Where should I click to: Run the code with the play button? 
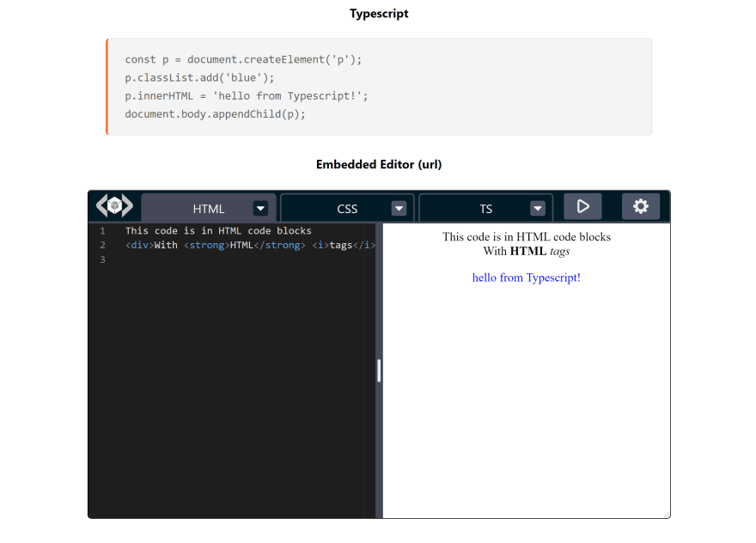583,206
